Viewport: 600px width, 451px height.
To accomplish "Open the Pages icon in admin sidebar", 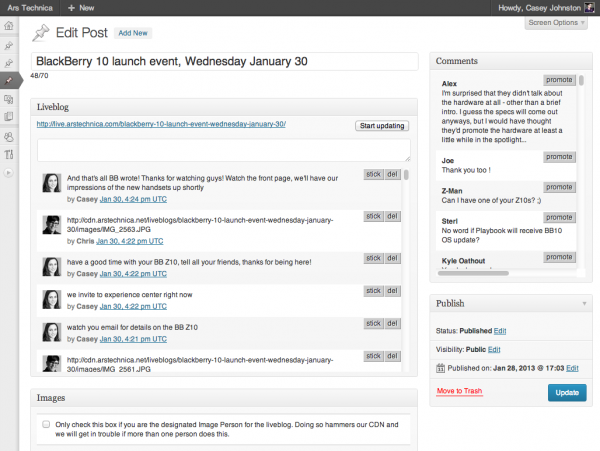I will [9, 116].
